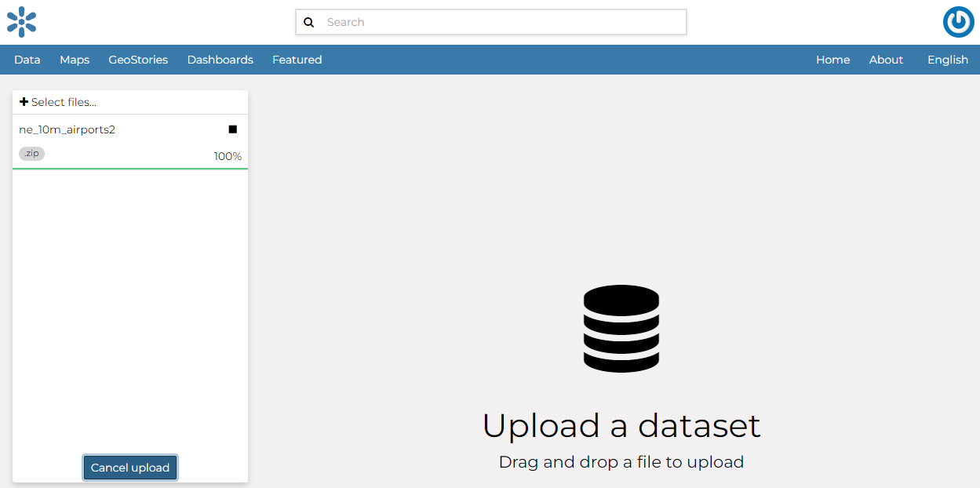Open the English language selector
The width and height of the screenshot is (980, 488).
coord(947,60)
